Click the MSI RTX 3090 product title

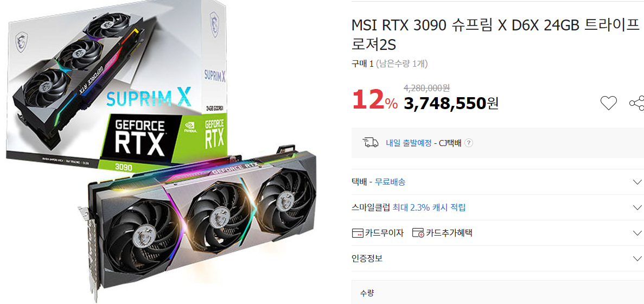pyautogui.click(x=496, y=35)
